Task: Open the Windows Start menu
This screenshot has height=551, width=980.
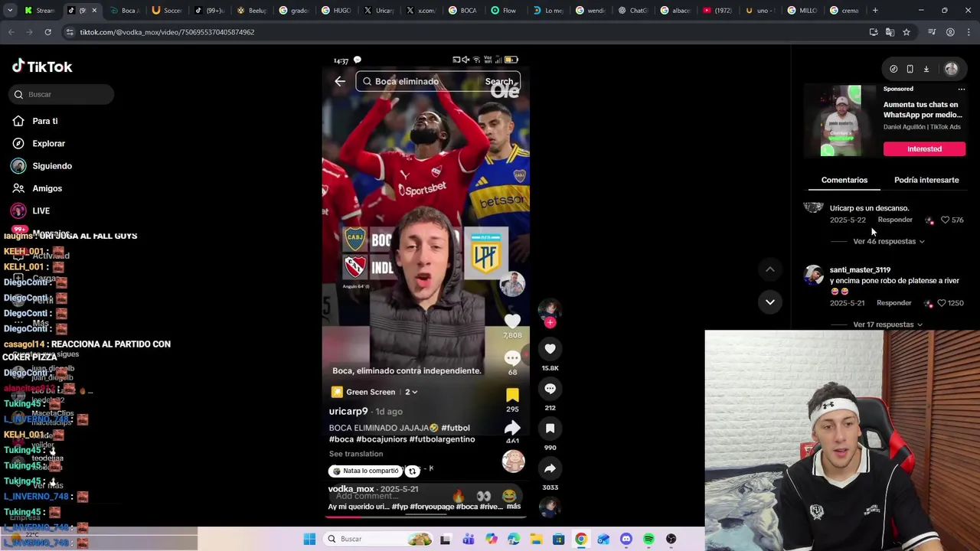Action: 309,539
